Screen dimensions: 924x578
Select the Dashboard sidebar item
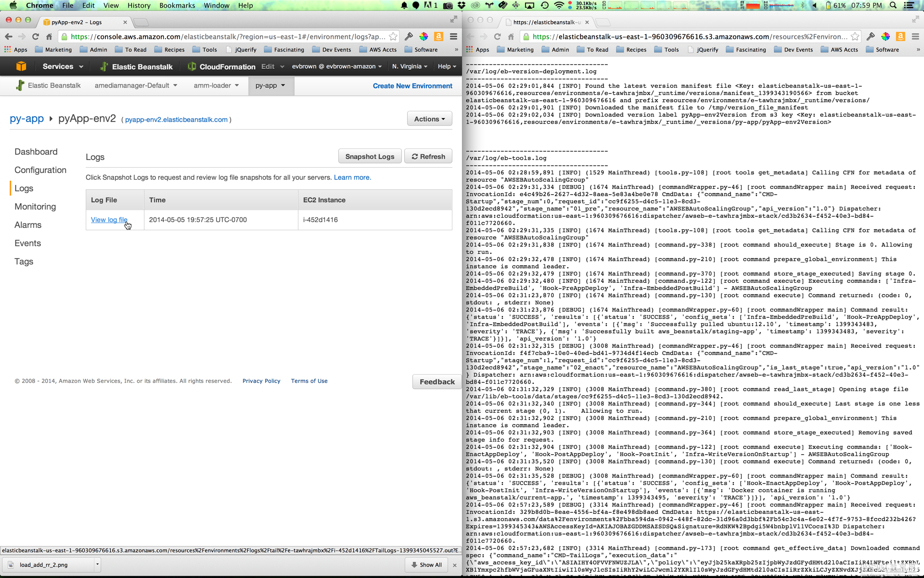pyautogui.click(x=36, y=151)
